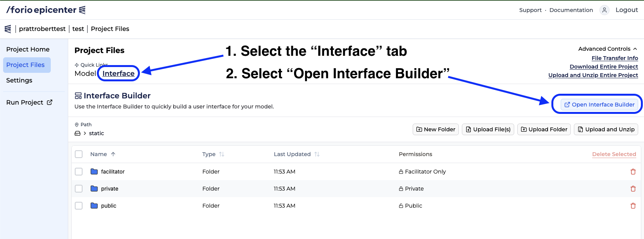Viewport: 644px width, 239px height.
Task: Click the Open Interface Builder button
Action: pyautogui.click(x=599, y=105)
